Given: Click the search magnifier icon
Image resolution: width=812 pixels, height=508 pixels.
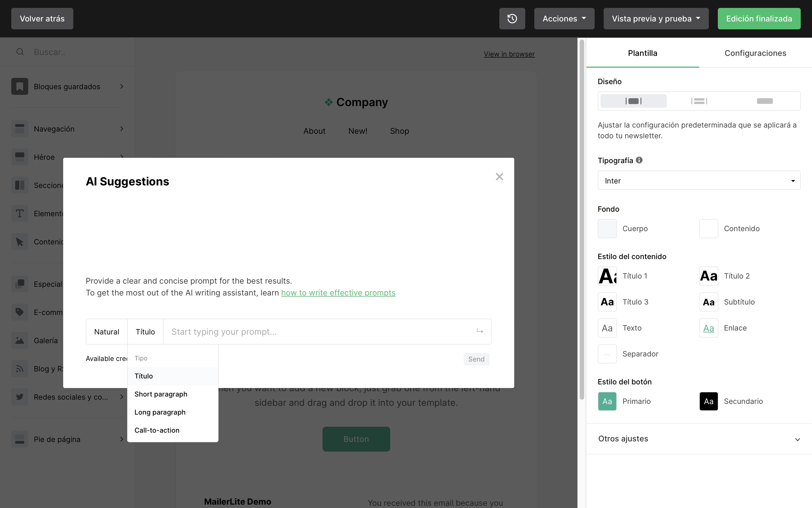Looking at the screenshot, I should pos(20,52).
